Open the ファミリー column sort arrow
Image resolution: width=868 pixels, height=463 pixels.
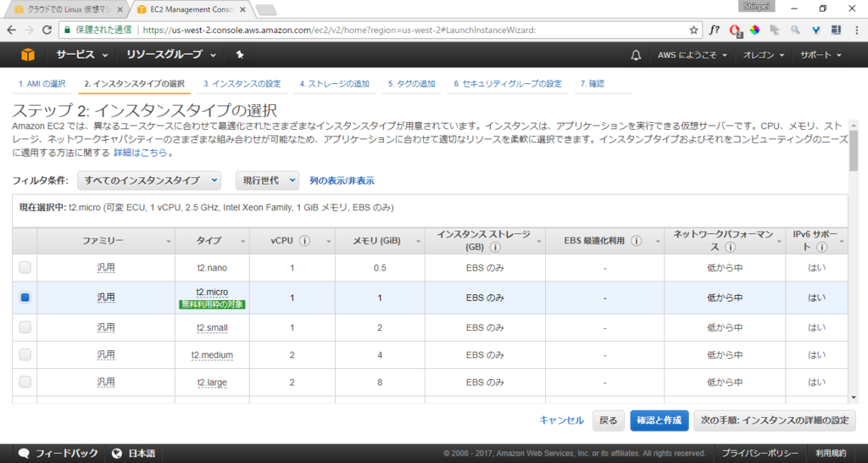tap(169, 242)
